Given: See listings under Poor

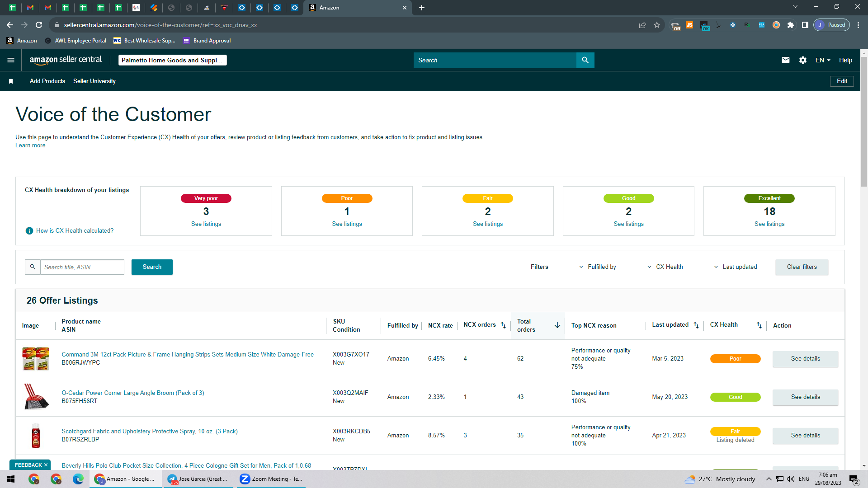Looking at the screenshot, I should [x=347, y=224].
